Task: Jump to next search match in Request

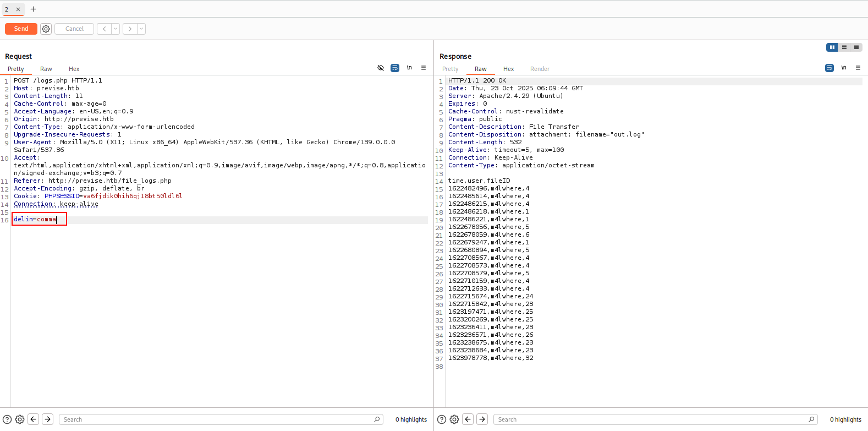Action: [x=48, y=419]
